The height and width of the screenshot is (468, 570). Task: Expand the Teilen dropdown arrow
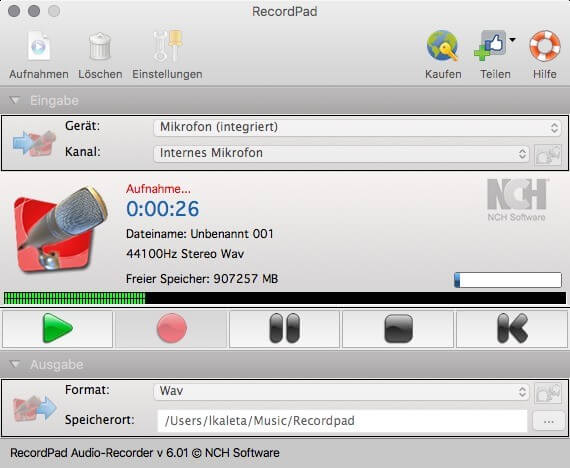pos(512,40)
